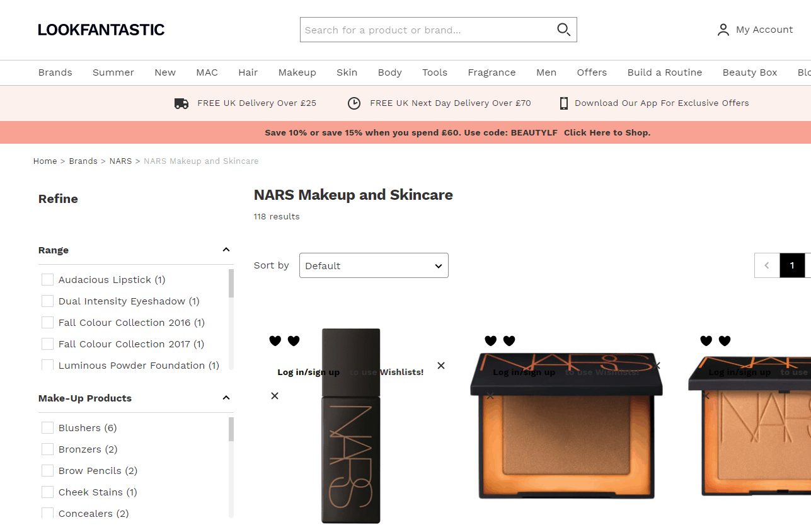Click the product search input field
Image resolution: width=811 pixels, height=532 pixels.
point(427,30)
